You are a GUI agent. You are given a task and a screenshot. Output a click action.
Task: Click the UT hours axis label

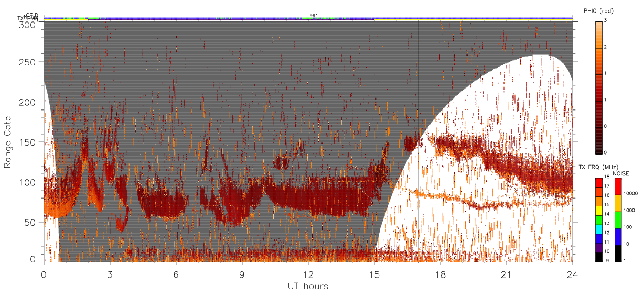click(308, 286)
